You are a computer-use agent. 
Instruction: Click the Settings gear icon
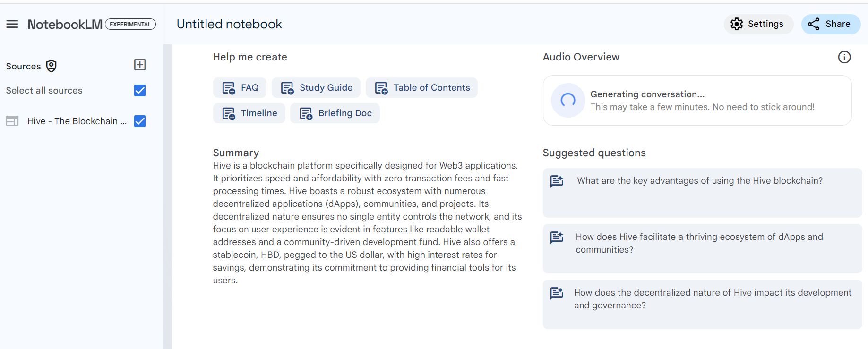(737, 24)
